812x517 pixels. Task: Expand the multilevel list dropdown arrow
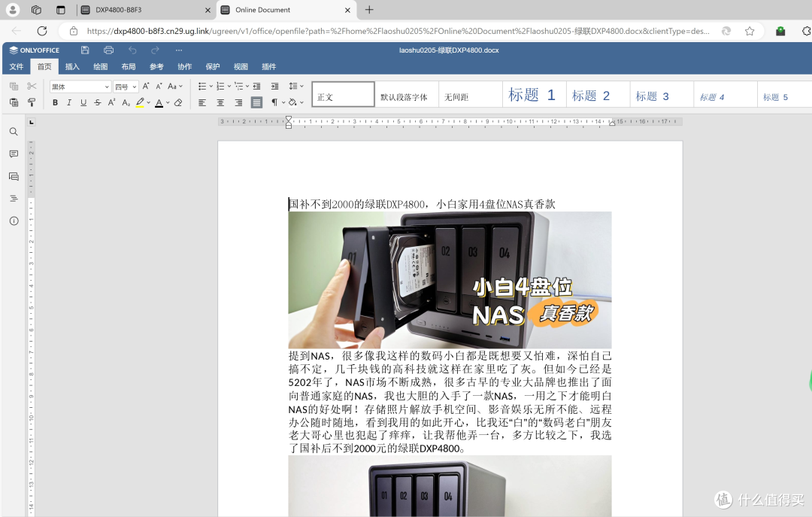click(x=247, y=86)
